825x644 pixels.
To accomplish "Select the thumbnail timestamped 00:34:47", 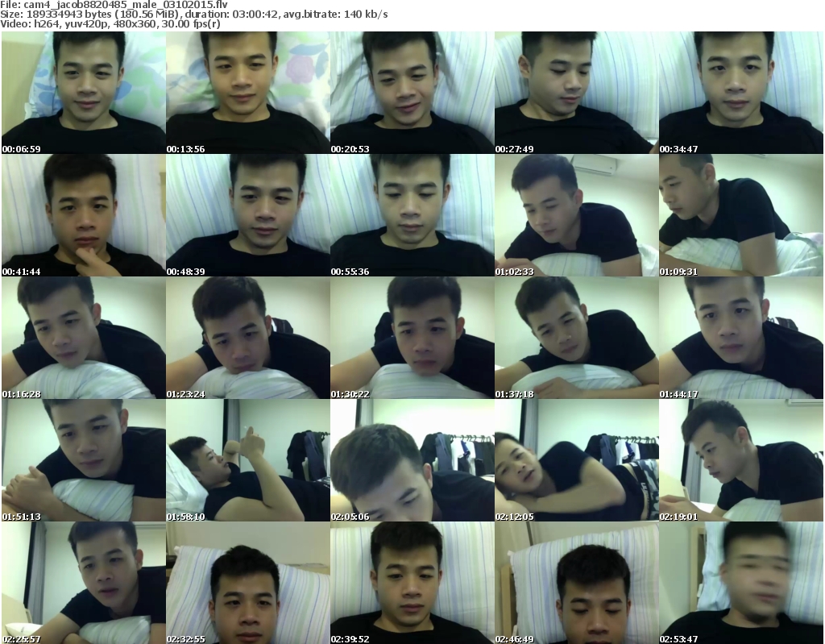I will (741, 93).
